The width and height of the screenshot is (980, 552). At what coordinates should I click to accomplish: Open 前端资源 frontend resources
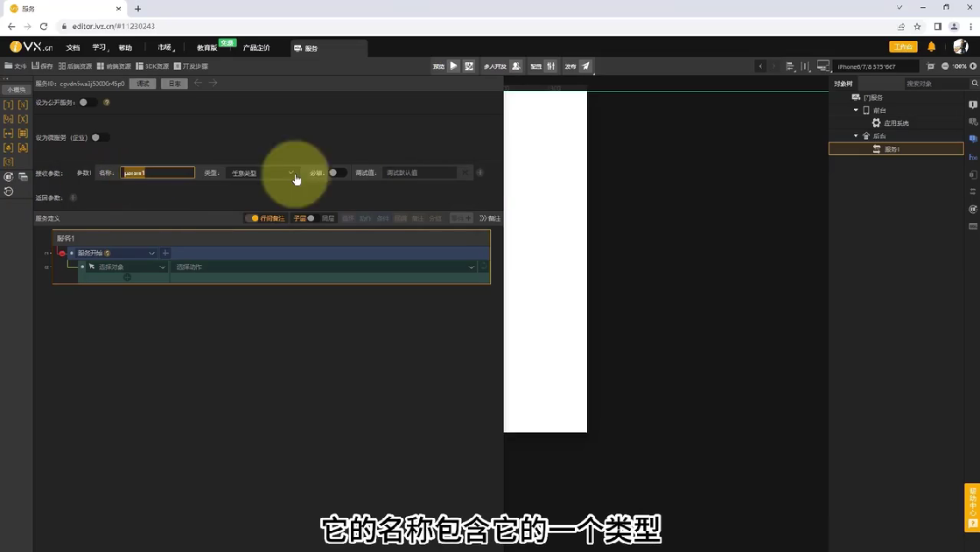click(x=114, y=66)
